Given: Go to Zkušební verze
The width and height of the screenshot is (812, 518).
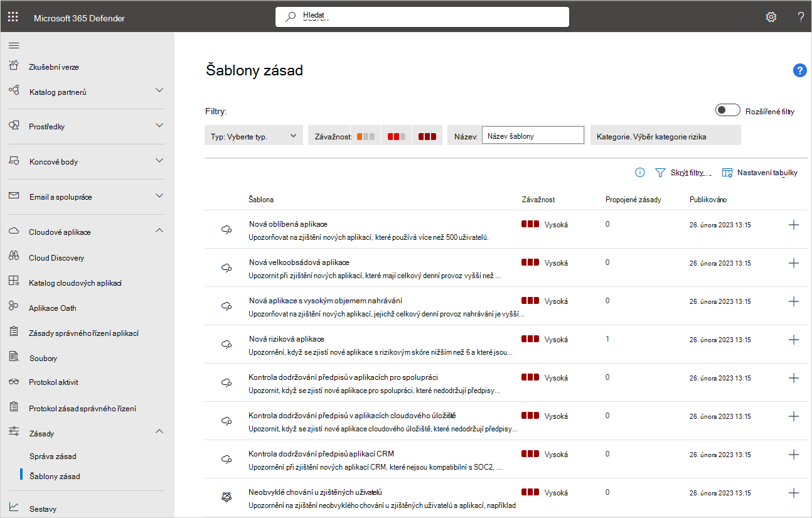Looking at the screenshot, I should (x=54, y=67).
